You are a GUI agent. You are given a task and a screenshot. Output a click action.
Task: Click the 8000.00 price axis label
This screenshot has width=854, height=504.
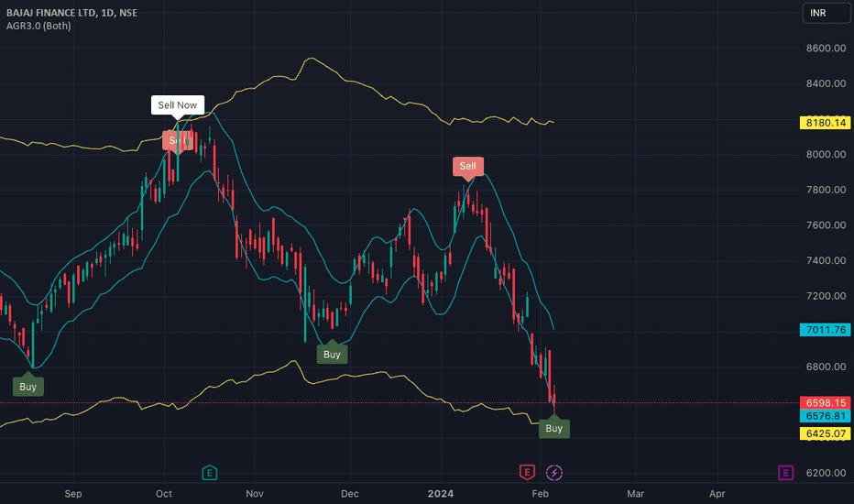tap(826, 154)
